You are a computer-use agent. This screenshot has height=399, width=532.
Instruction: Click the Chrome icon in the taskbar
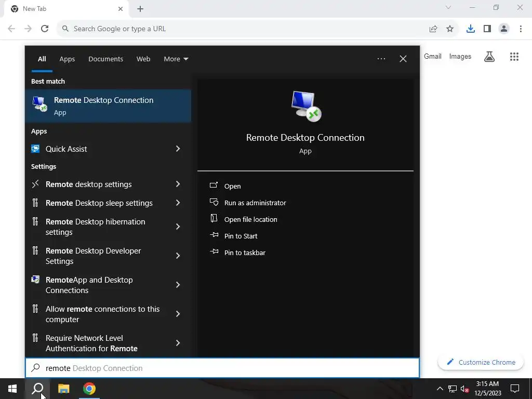[x=89, y=389]
